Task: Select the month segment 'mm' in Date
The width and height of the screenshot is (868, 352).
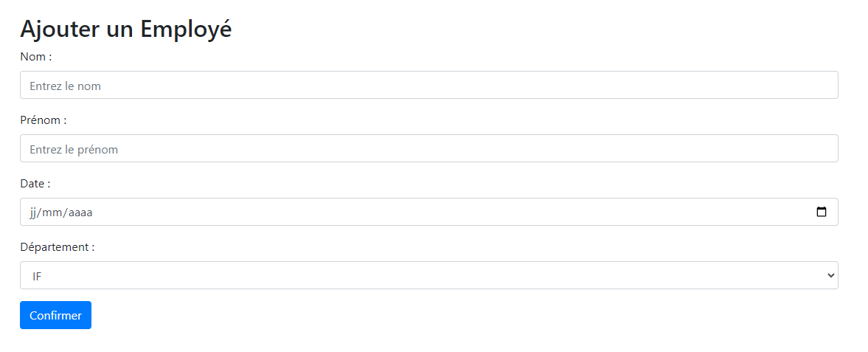Action: (x=52, y=213)
